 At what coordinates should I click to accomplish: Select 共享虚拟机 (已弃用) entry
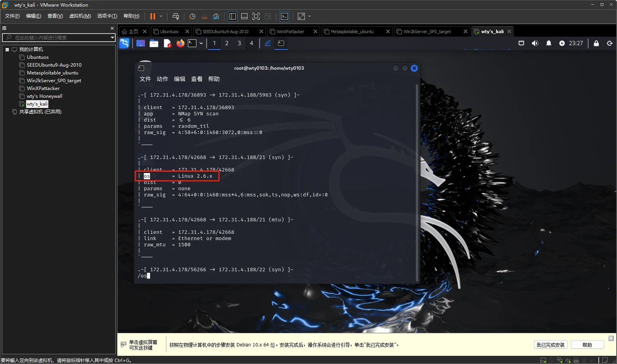[x=41, y=112]
